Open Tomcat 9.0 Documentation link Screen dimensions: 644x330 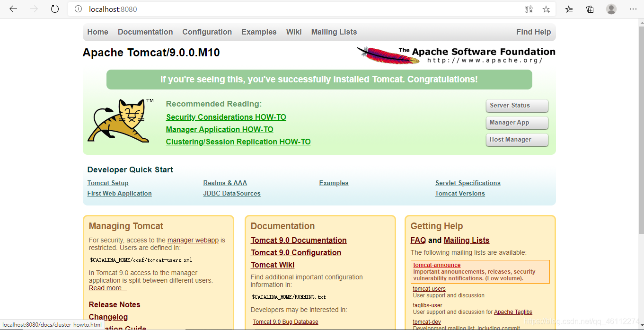click(299, 240)
